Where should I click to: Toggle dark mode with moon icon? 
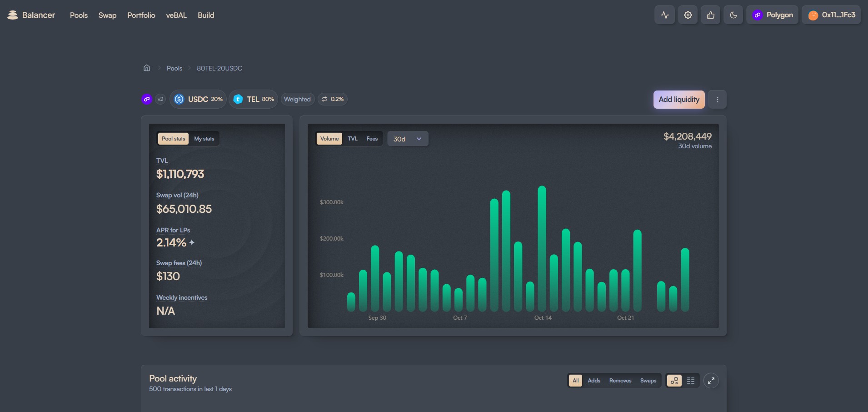click(x=733, y=15)
